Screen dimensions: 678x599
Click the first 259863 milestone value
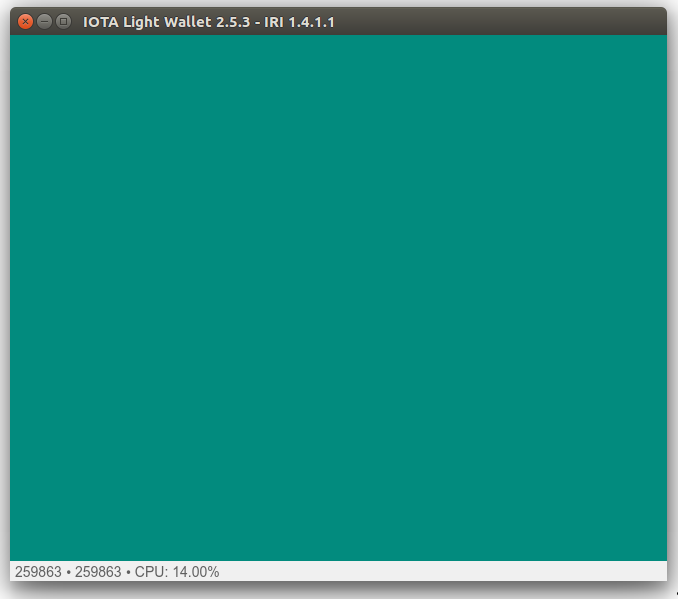(38, 572)
